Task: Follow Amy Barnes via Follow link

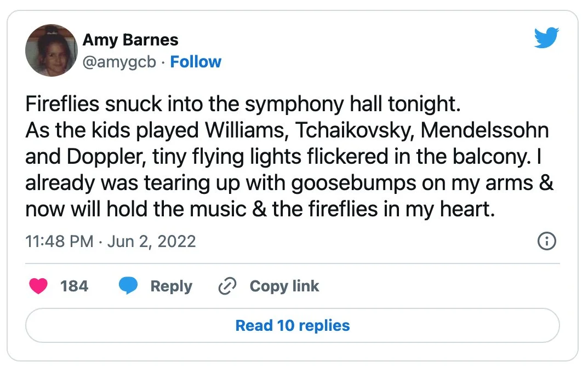Action: click(x=196, y=62)
